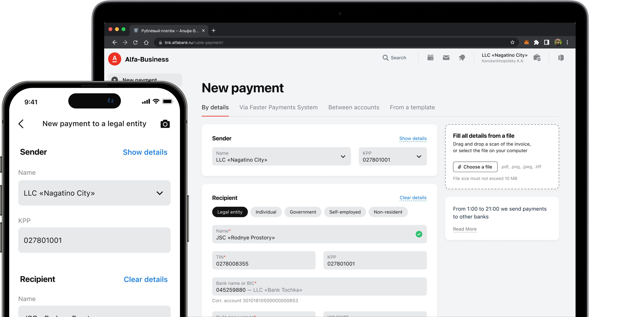Image resolution: width=644 pixels, height=317 pixels.
Task: Open the Read More link
Action: [x=465, y=229]
